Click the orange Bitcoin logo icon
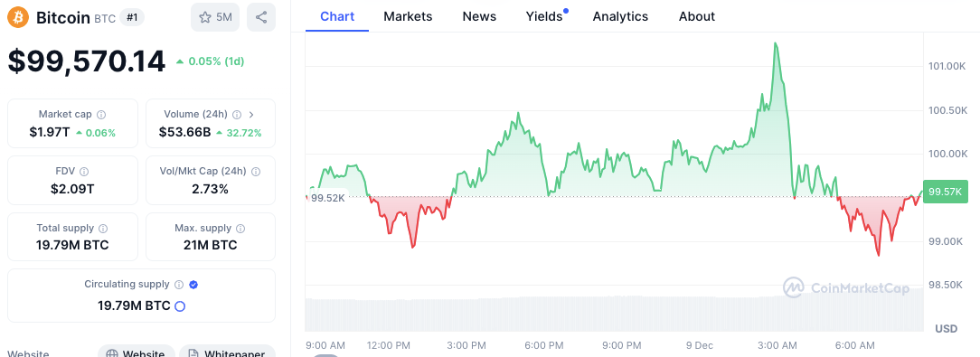 (x=18, y=17)
